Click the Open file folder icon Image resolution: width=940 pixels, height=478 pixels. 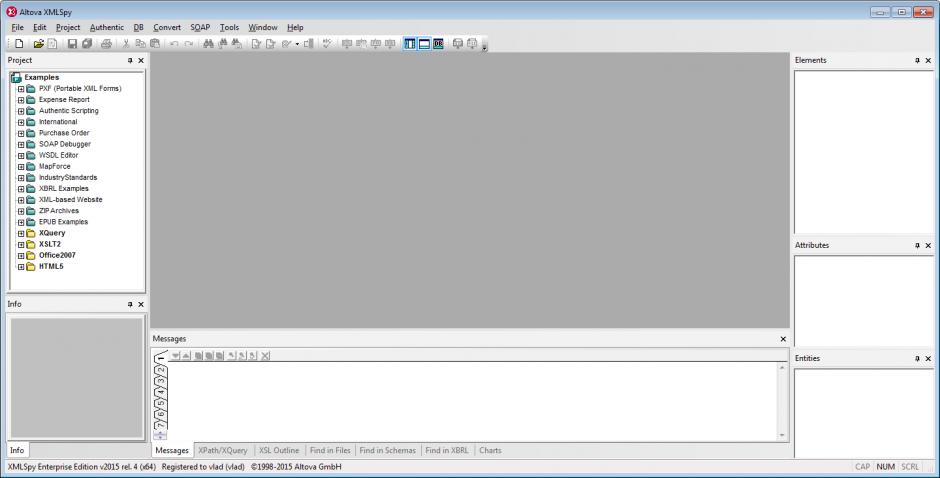(x=38, y=44)
